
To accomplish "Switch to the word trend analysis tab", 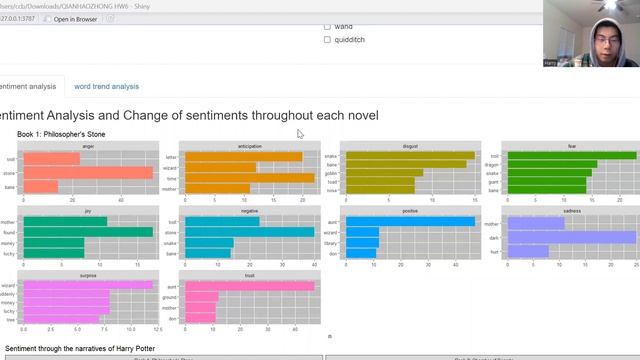I will tap(107, 87).
